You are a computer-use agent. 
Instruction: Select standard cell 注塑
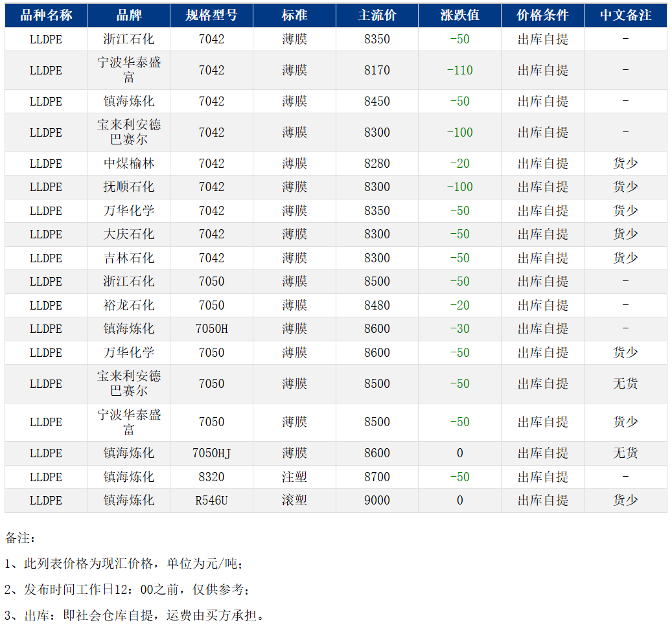click(294, 477)
